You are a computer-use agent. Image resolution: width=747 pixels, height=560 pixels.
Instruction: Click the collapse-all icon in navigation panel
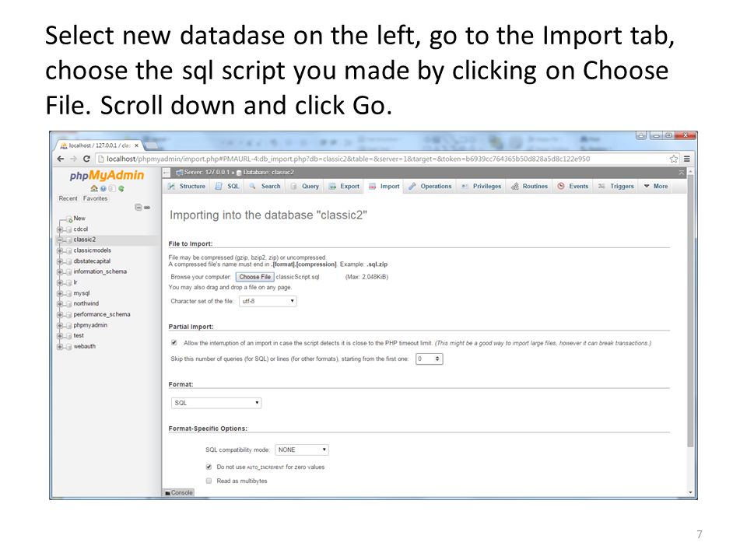139,207
